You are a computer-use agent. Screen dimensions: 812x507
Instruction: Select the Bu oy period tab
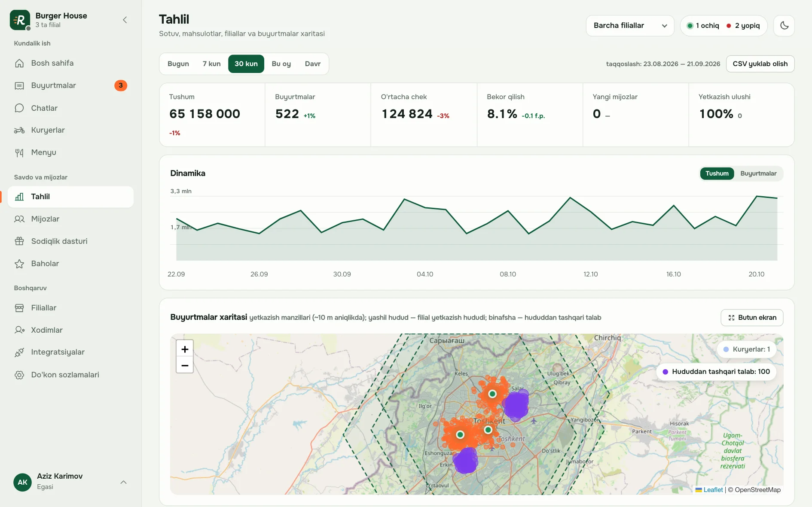point(281,64)
